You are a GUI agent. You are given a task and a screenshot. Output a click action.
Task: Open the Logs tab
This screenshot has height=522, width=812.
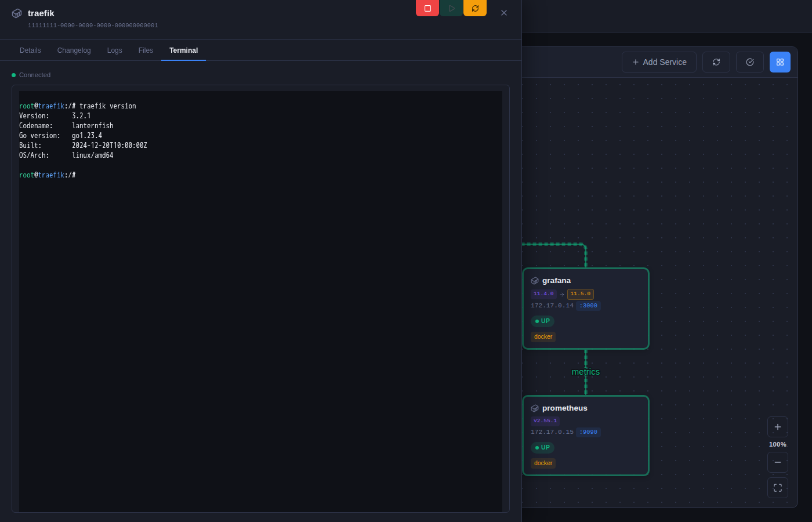(x=115, y=50)
